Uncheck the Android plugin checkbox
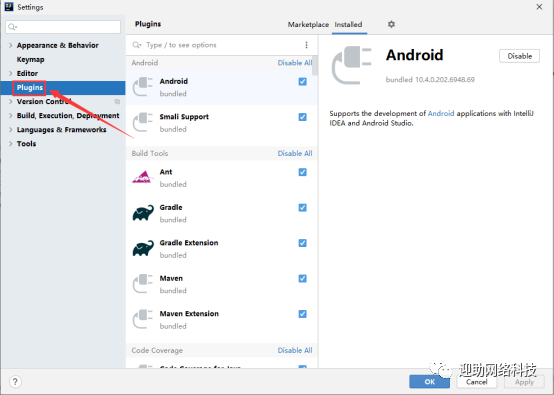This screenshot has height=395, width=554. (302, 82)
